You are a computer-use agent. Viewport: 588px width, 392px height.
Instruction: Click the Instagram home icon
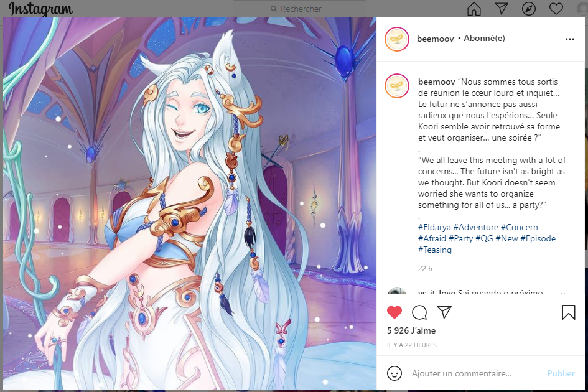(474, 9)
